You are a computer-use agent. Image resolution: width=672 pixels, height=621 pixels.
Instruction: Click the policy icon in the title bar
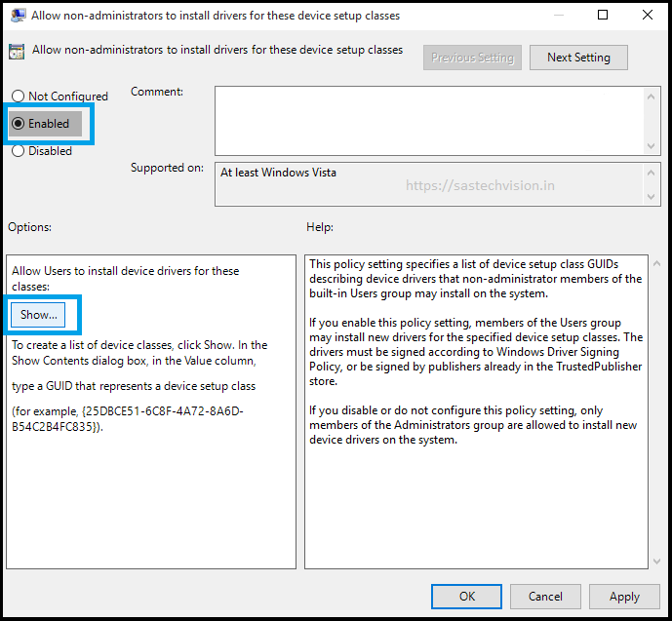pyautogui.click(x=17, y=16)
